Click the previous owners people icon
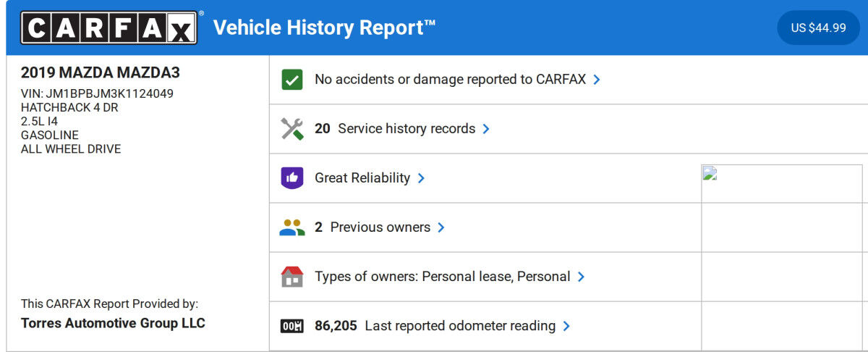This screenshot has height=352, width=868. (292, 227)
